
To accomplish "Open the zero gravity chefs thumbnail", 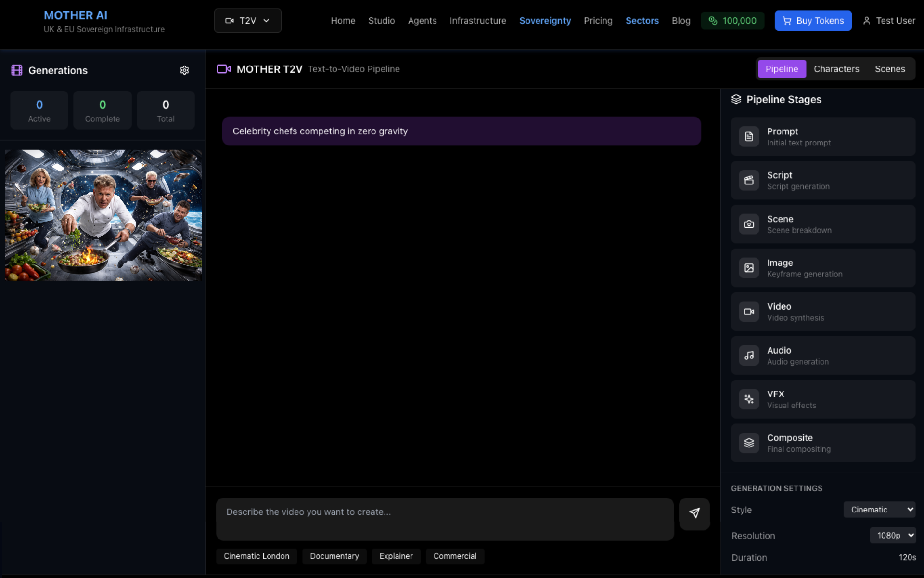I will (103, 215).
